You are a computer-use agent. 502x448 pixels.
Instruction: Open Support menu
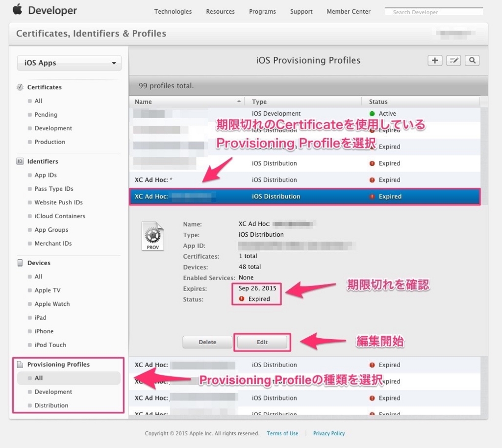(x=301, y=12)
